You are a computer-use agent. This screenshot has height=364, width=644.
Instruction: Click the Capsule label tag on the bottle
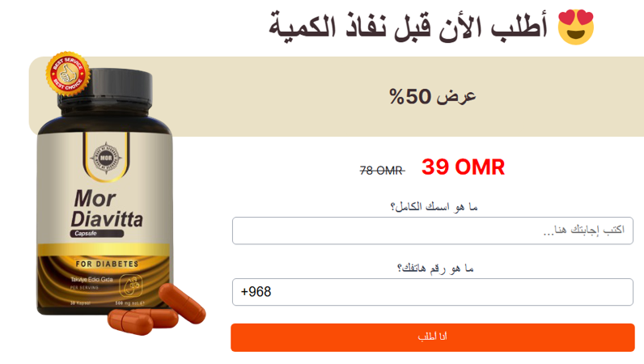tap(97, 233)
